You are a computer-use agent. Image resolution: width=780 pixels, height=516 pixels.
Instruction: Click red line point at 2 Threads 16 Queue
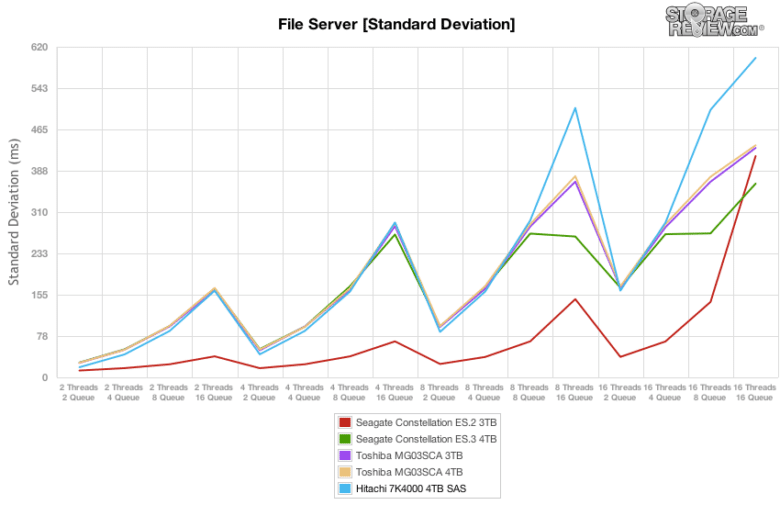[x=214, y=356]
